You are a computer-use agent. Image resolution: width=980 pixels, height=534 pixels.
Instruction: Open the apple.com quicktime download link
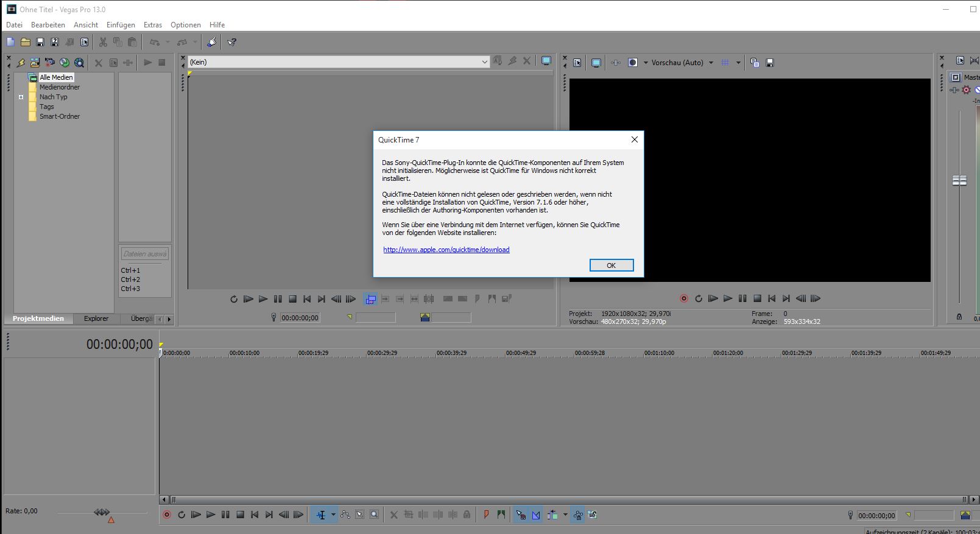tap(446, 250)
